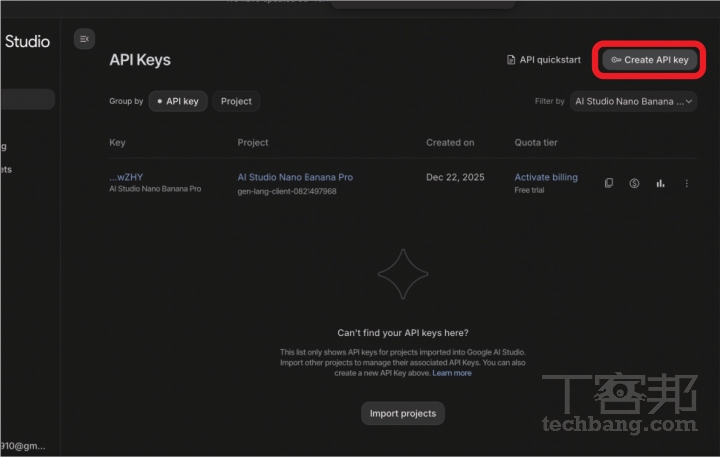
Task: Click the Import projects button
Action: 402,413
